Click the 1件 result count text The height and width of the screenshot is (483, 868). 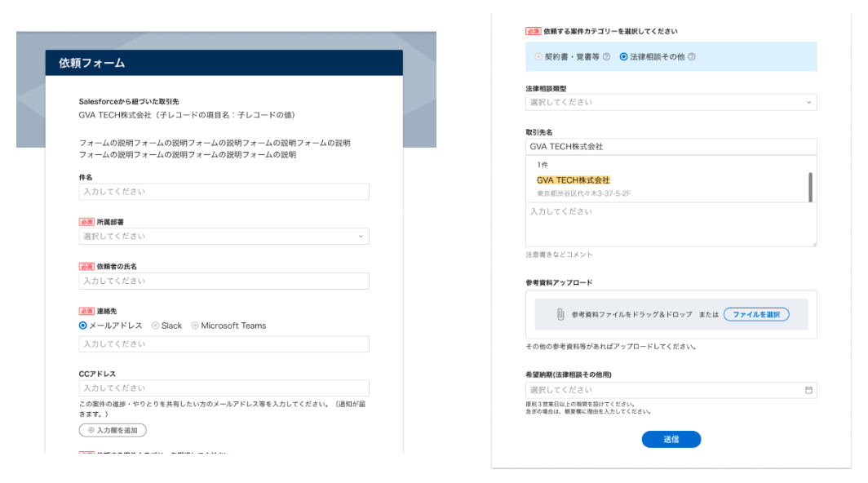(x=542, y=165)
